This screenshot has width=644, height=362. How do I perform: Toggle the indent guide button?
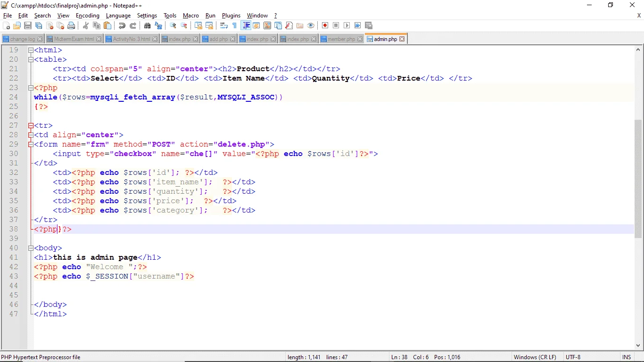246,25
